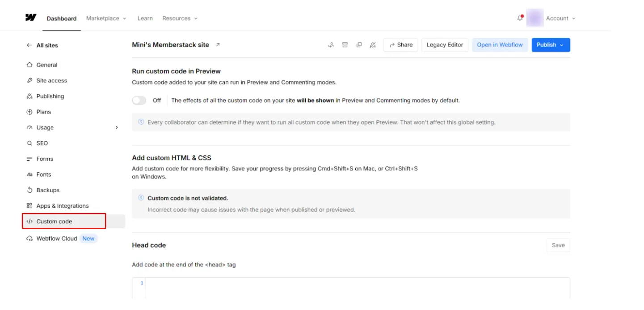The height and width of the screenshot is (310, 644).
Task: Click the Custom code is not validated notice
Action: [x=351, y=204]
